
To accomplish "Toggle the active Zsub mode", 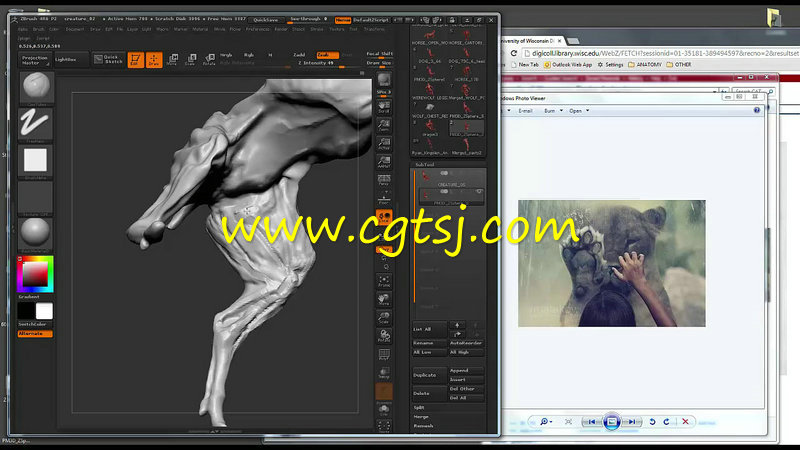I will coord(327,55).
